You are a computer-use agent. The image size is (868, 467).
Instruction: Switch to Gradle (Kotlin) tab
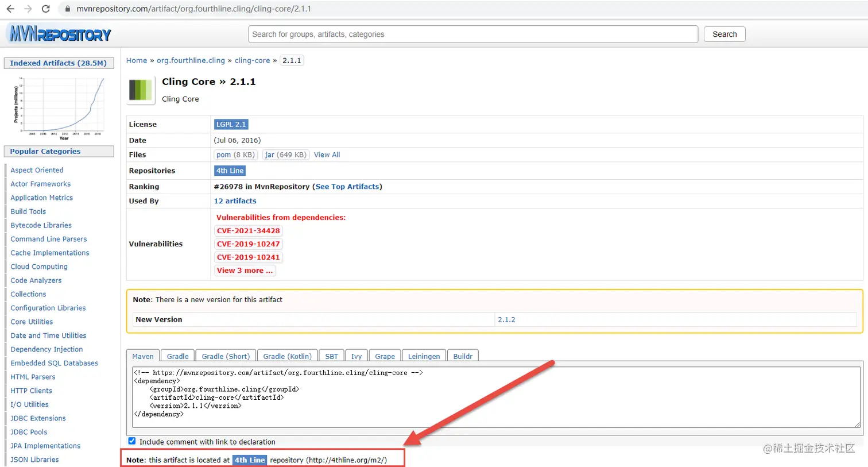[287, 356]
